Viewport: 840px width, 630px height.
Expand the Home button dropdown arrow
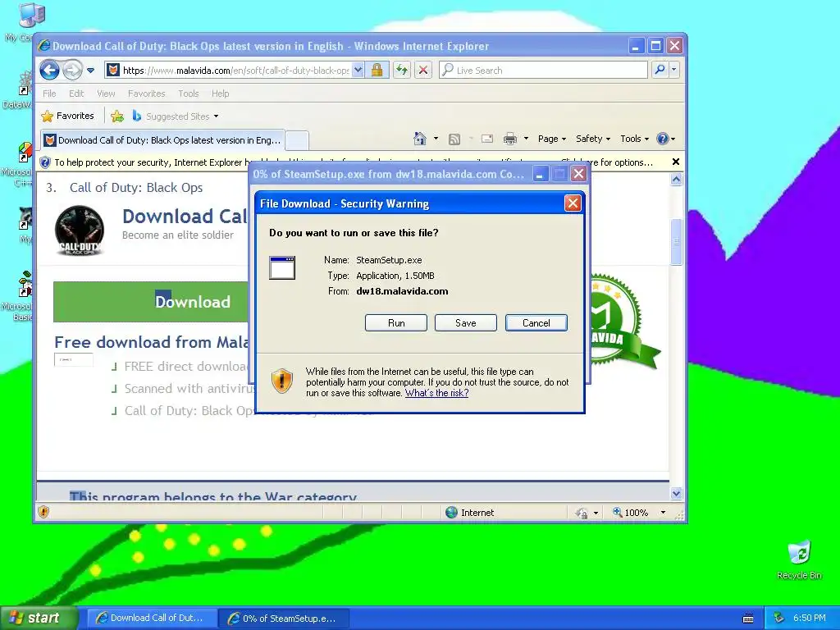(436, 138)
